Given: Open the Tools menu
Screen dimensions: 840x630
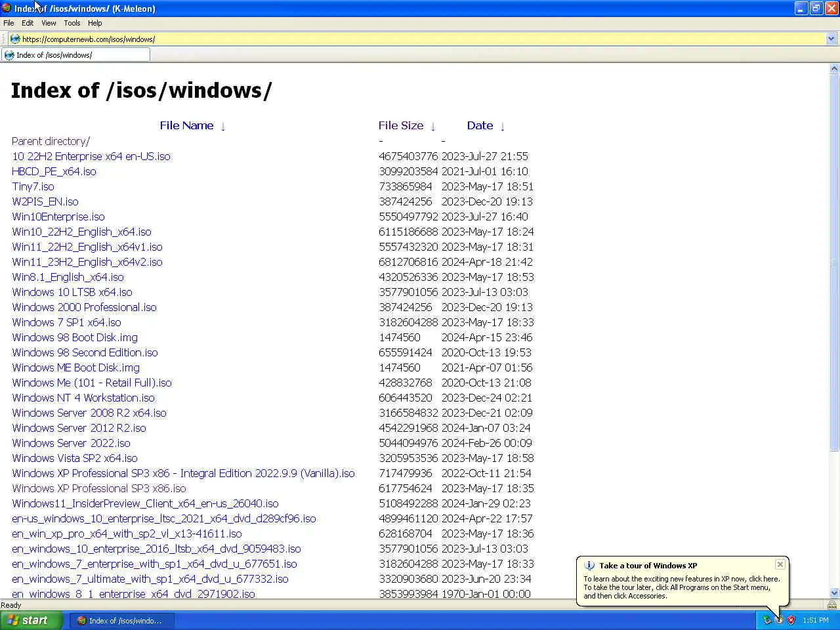Looking at the screenshot, I should tap(72, 23).
